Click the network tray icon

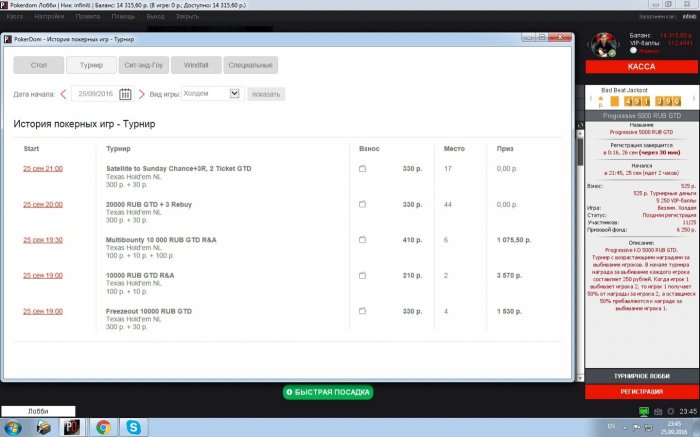648,428
